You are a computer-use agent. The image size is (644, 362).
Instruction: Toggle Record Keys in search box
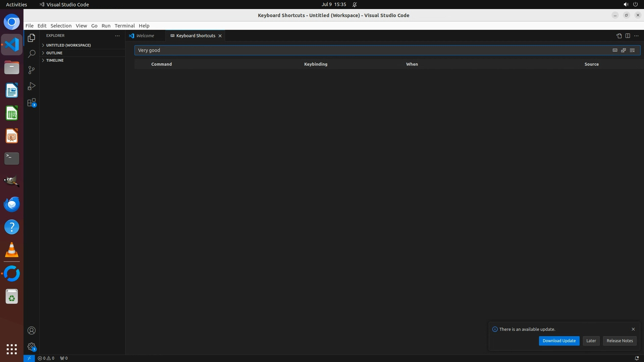[x=615, y=50]
